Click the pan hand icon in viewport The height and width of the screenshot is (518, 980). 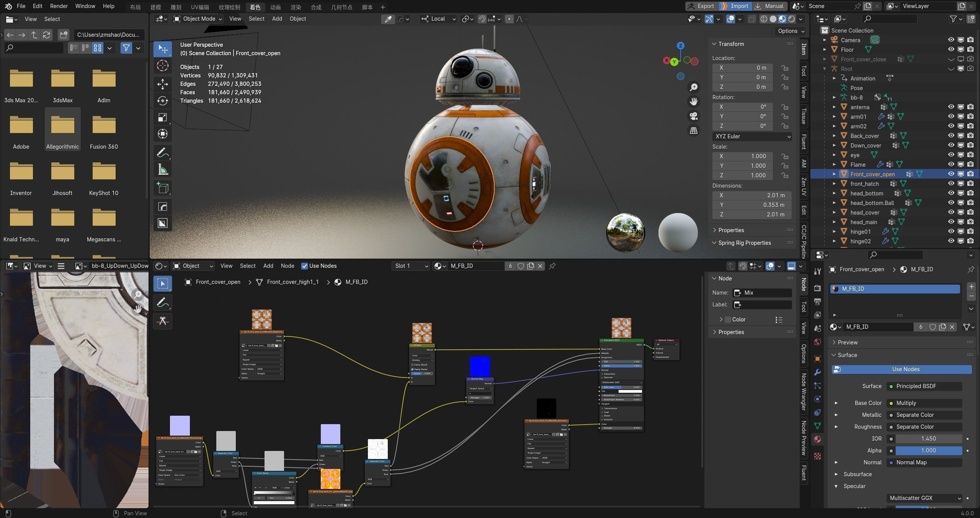tap(694, 102)
